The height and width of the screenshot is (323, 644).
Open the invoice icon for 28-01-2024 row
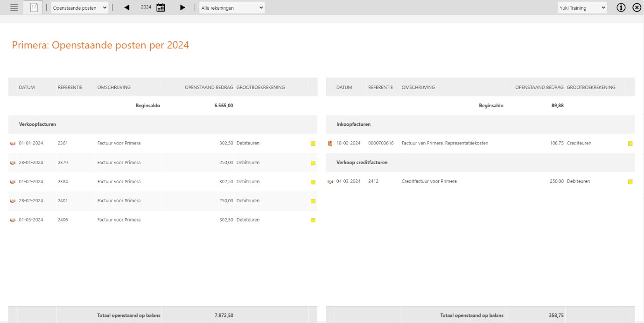coord(13,163)
